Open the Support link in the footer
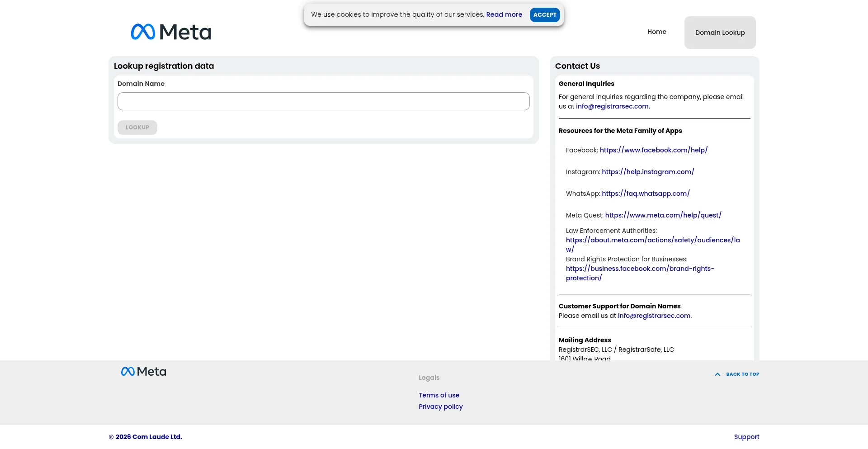Viewport: 868px width, 449px height. coord(746,437)
